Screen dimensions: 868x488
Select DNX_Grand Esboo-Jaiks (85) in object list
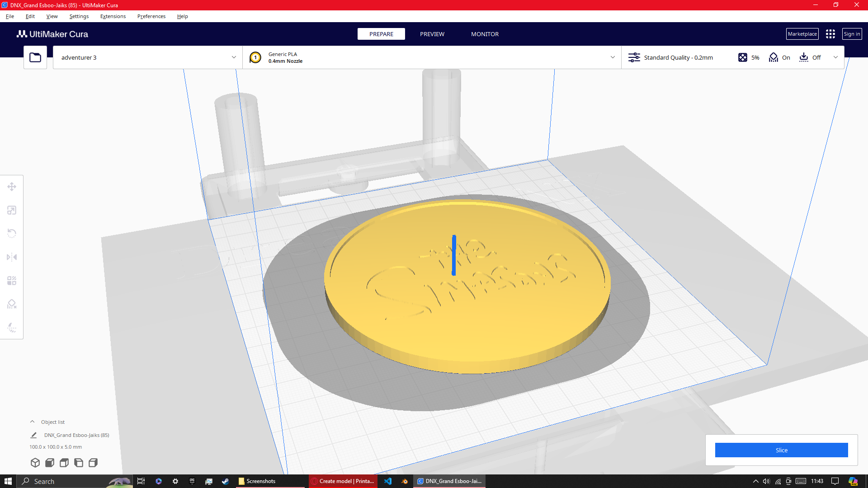coord(76,435)
